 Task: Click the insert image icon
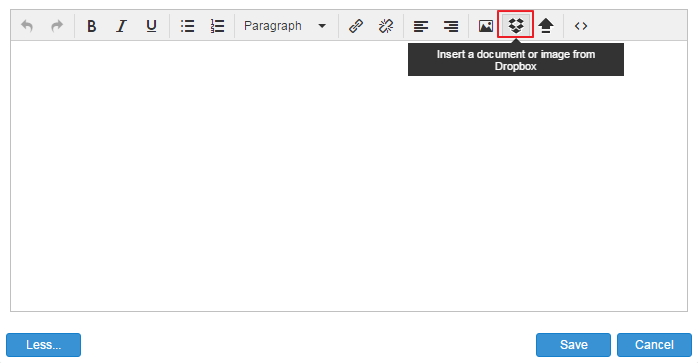(486, 26)
